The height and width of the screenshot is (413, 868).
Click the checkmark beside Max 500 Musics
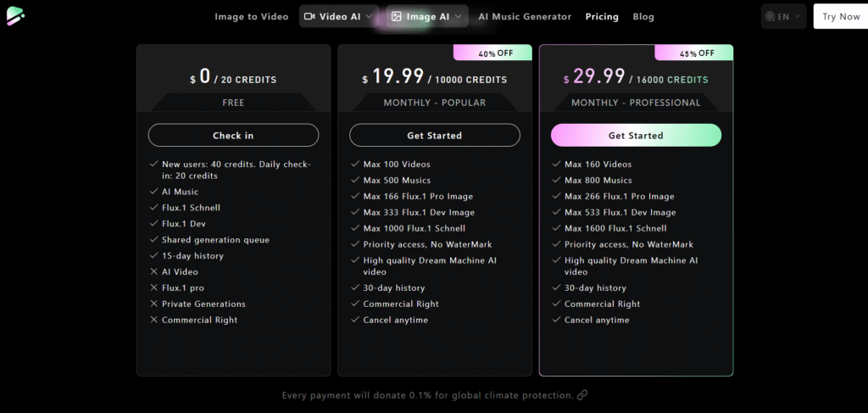(x=355, y=181)
